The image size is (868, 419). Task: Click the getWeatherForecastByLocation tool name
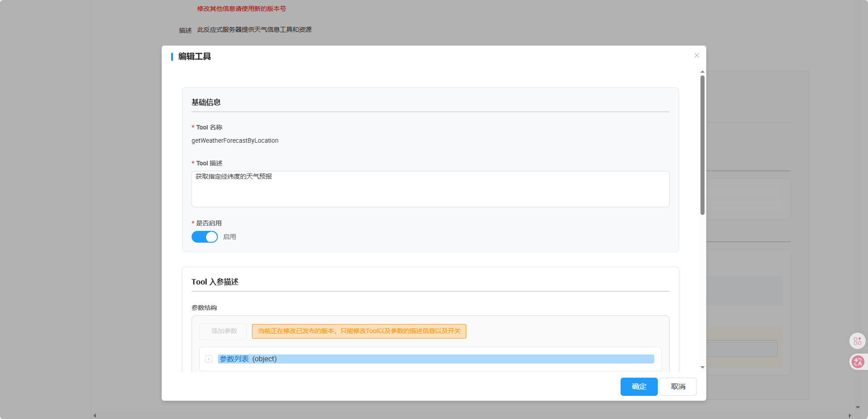pos(235,141)
